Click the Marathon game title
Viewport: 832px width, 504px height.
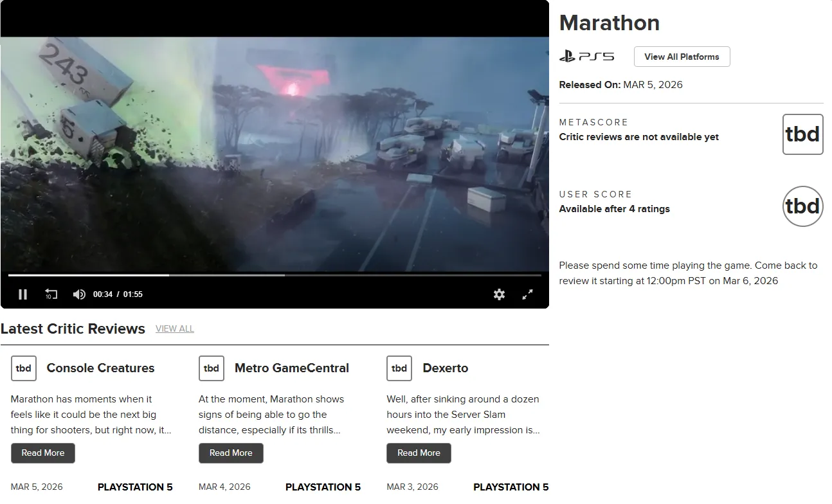tap(610, 23)
